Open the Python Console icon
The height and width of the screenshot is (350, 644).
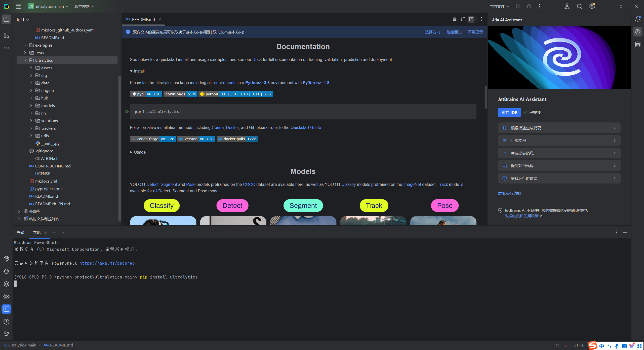pos(6,259)
